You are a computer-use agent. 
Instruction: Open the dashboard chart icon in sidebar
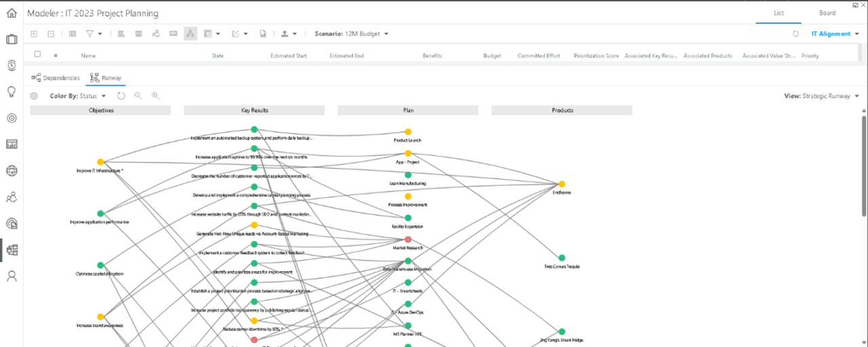pyautogui.click(x=11, y=144)
